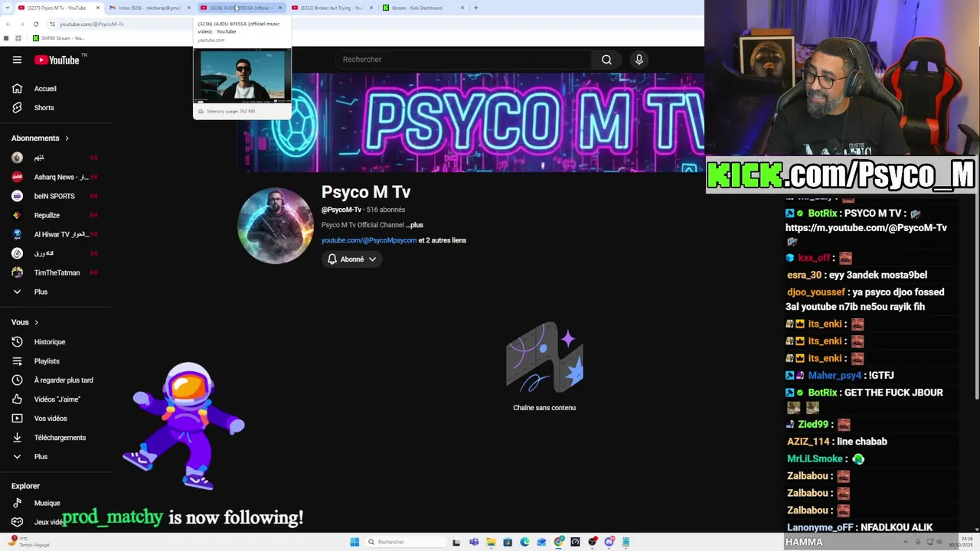980x551 pixels.
Task: Expand the Vous section chevron
Action: (x=36, y=323)
